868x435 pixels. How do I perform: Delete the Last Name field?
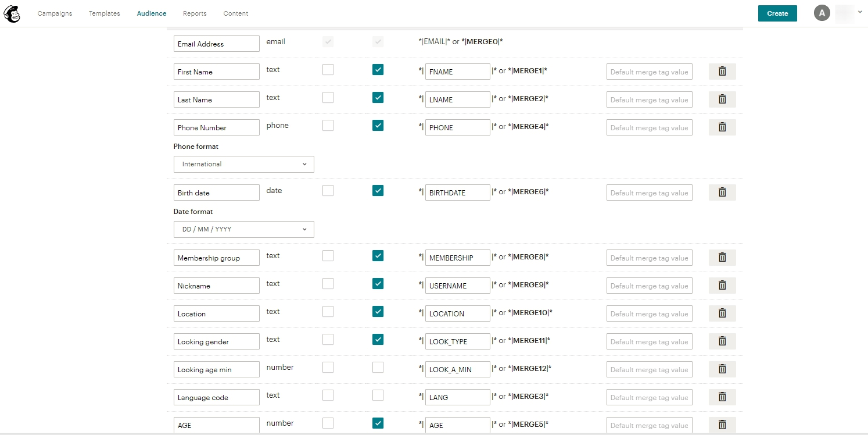[x=722, y=99]
